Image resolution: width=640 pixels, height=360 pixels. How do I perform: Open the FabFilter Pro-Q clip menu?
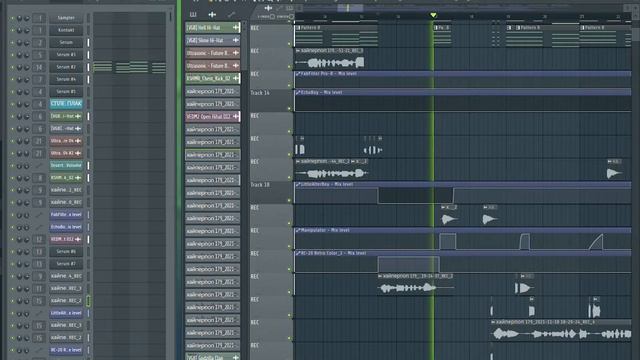click(x=298, y=74)
